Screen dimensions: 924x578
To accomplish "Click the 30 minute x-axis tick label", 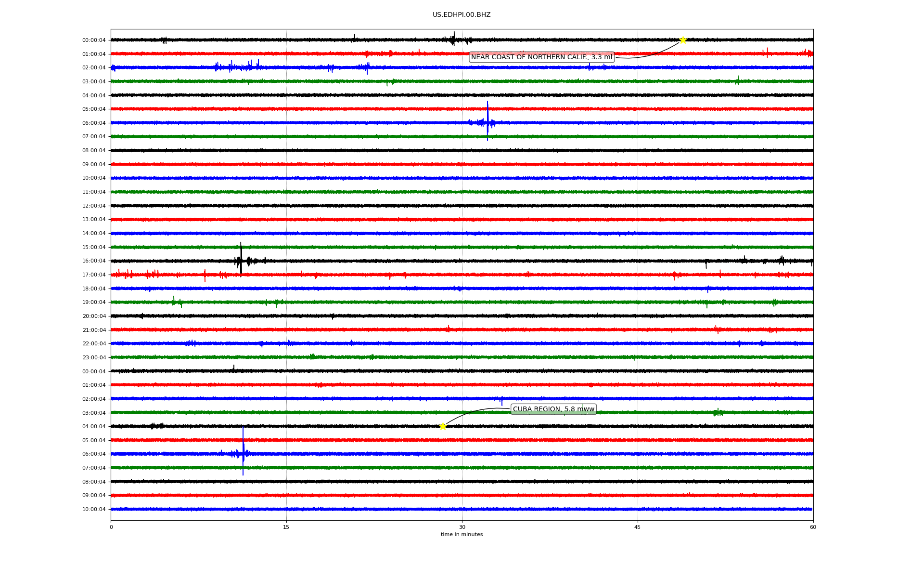I will (x=462, y=527).
